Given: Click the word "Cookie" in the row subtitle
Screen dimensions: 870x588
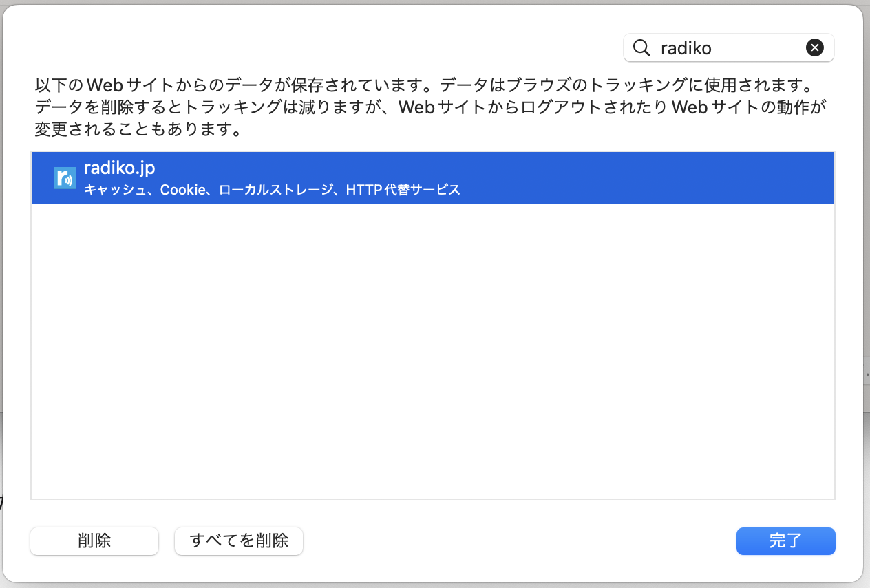Looking at the screenshot, I should point(182,190).
